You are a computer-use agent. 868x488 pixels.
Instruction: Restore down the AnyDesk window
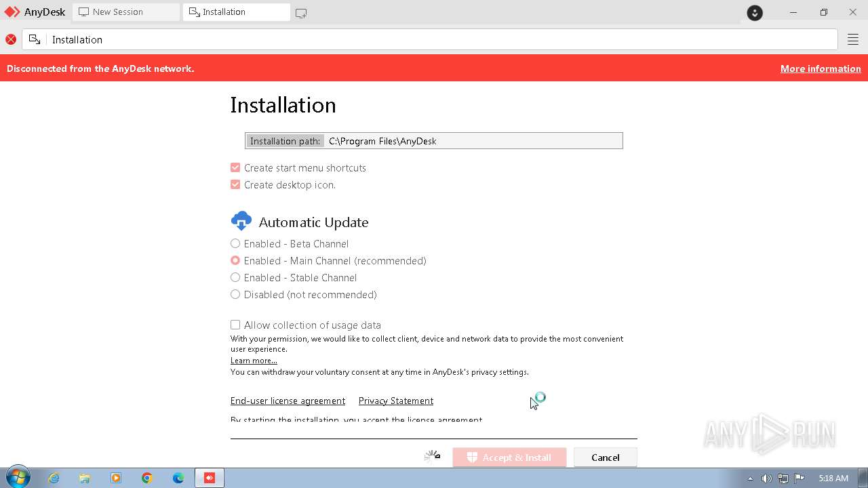click(x=823, y=12)
